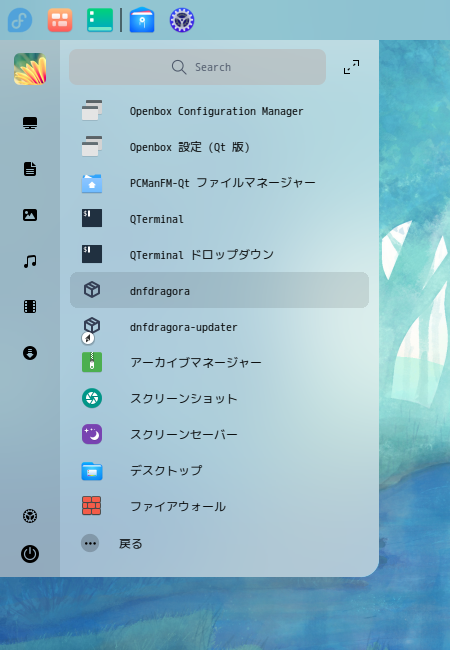Image resolution: width=450 pixels, height=650 pixels.
Task: Open system settings gear in top dock
Action: point(182,20)
